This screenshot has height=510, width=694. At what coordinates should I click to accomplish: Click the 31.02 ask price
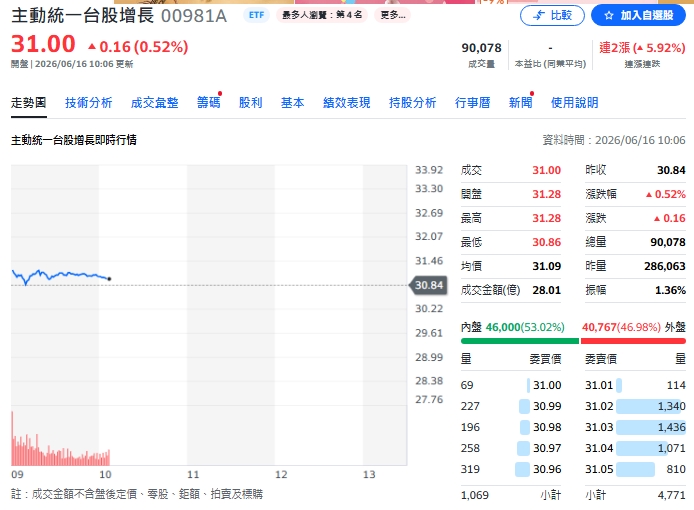click(599, 406)
